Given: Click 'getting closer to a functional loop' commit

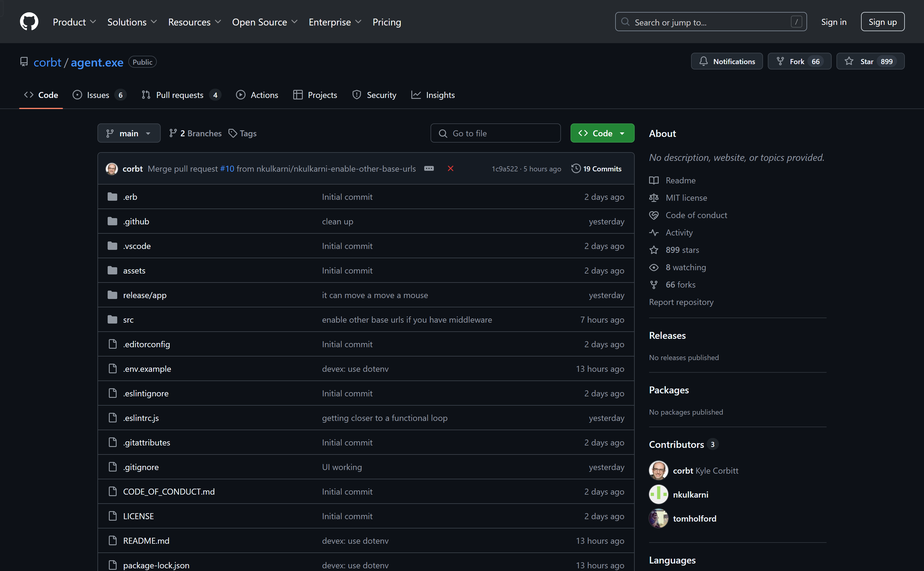Looking at the screenshot, I should [x=385, y=418].
